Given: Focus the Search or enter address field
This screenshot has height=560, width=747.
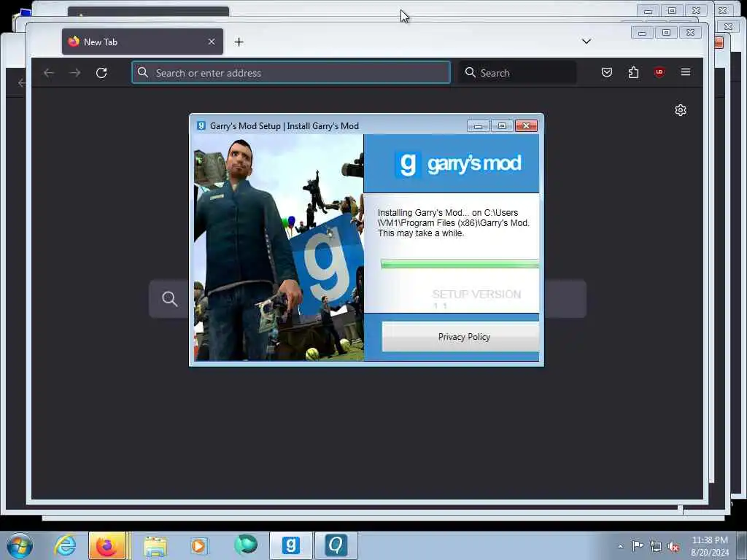Looking at the screenshot, I should coord(291,72).
